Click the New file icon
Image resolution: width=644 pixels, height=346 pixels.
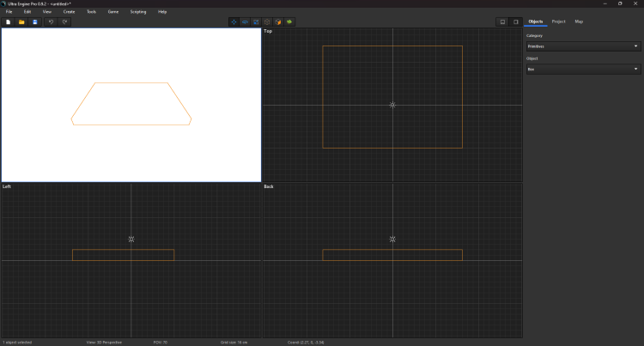click(8, 21)
